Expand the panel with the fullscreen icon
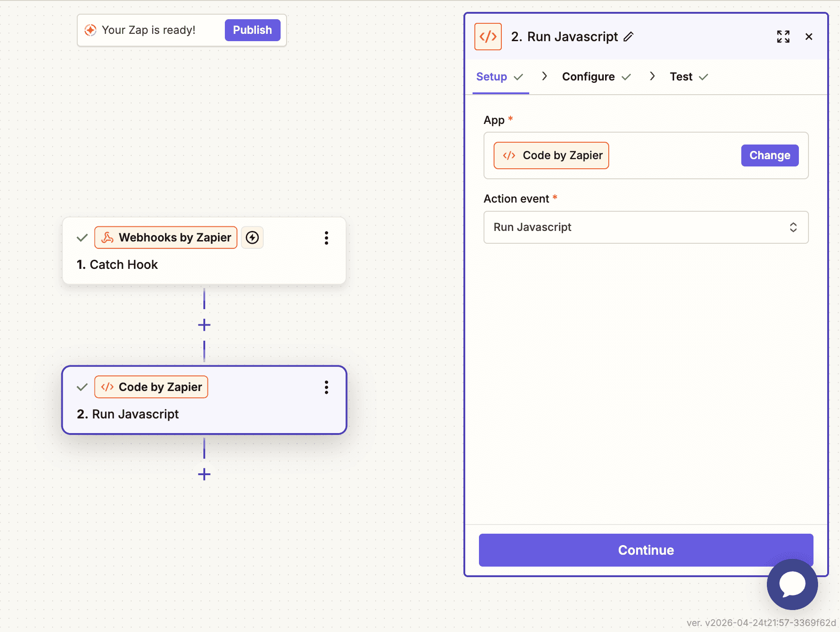This screenshot has height=632, width=840. pyautogui.click(x=783, y=37)
